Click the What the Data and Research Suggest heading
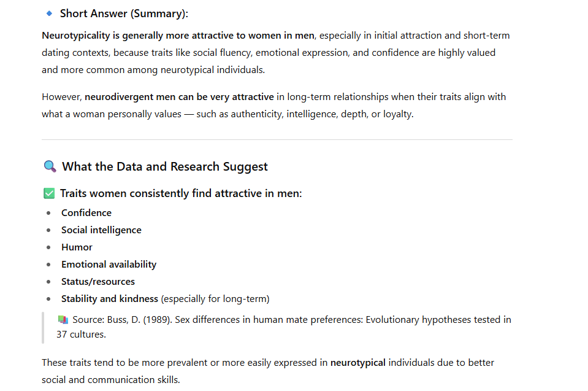 click(x=165, y=166)
